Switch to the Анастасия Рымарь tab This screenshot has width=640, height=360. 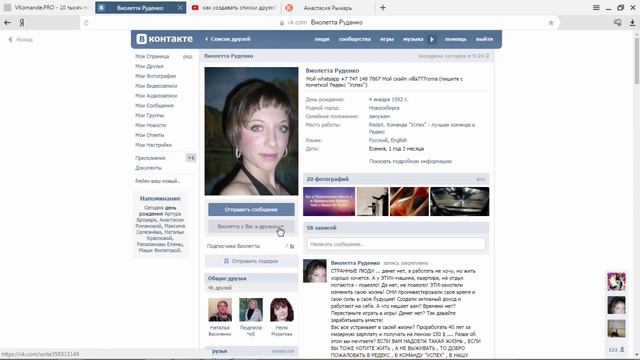pyautogui.click(x=328, y=8)
